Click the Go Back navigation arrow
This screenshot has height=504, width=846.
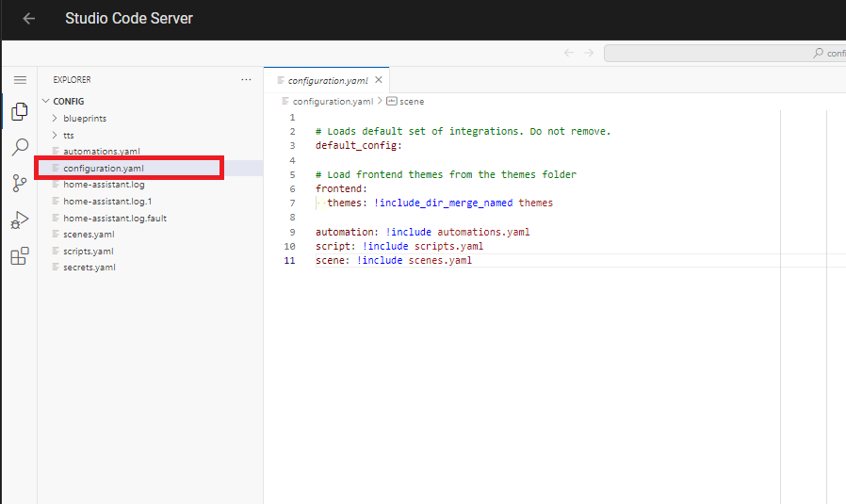[569, 53]
